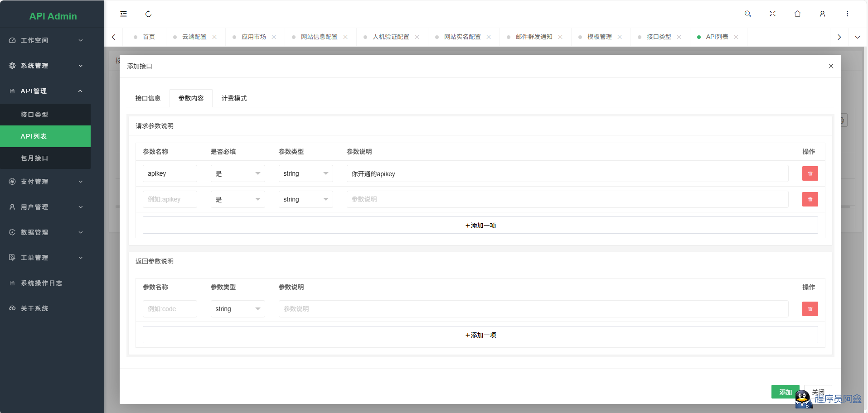The width and height of the screenshot is (868, 413).
Task: Open required dropdown for apikey row
Action: click(238, 173)
